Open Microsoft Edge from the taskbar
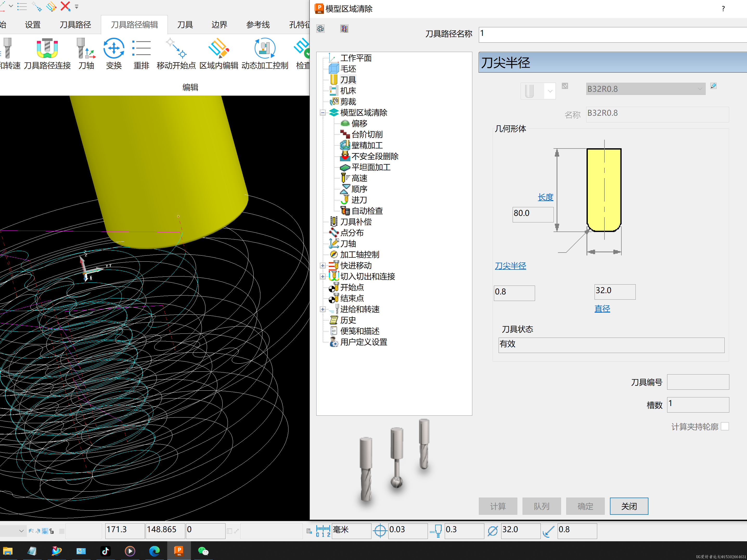The image size is (747, 560). click(x=154, y=551)
